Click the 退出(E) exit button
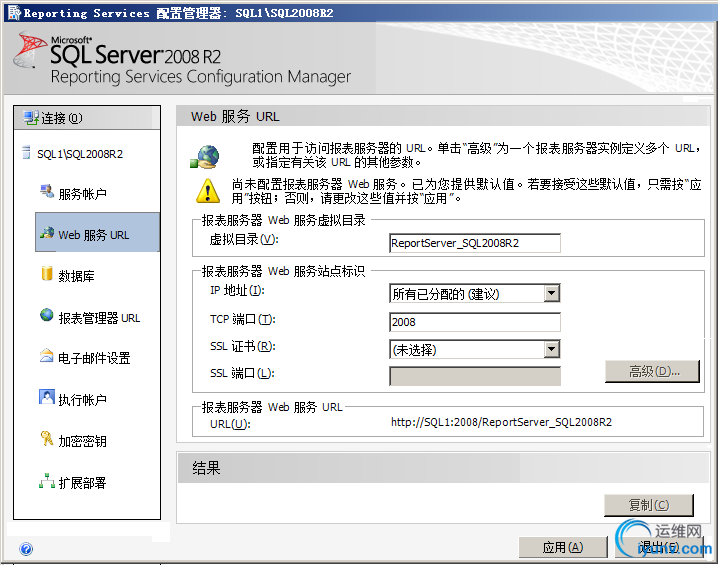Viewport: 718px width, 565px height. (x=659, y=547)
